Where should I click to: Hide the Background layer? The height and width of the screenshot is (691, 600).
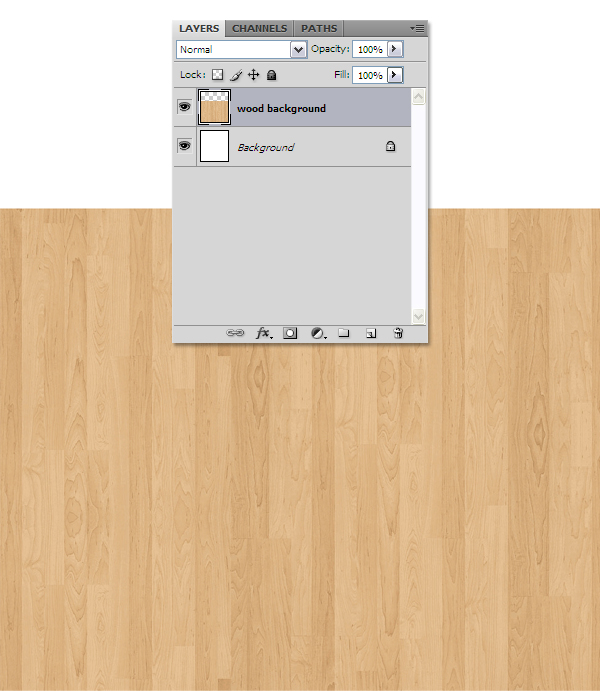pos(185,145)
